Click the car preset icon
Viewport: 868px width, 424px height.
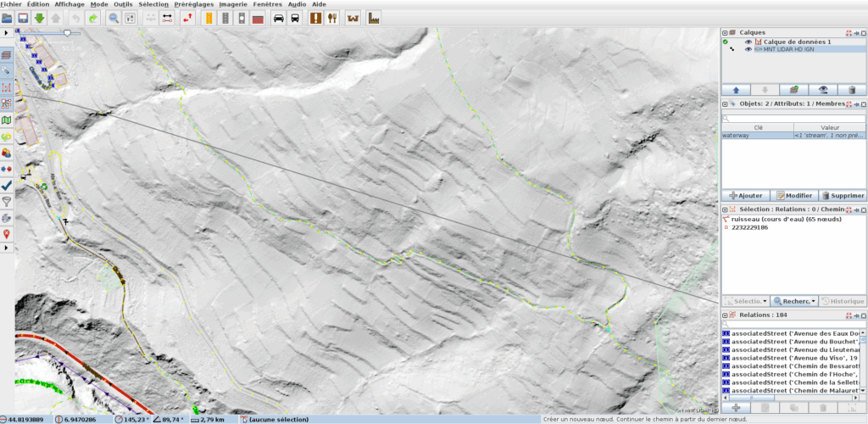(x=278, y=18)
